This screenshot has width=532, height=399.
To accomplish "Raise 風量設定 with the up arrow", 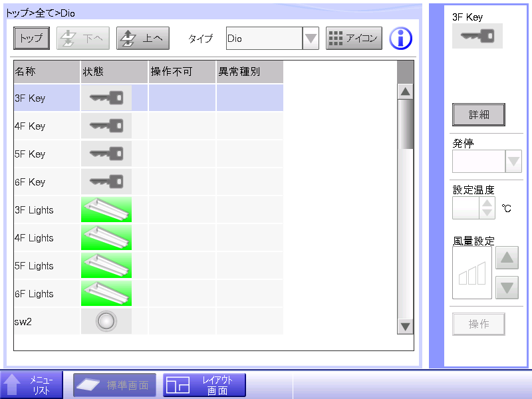I will [x=507, y=258].
